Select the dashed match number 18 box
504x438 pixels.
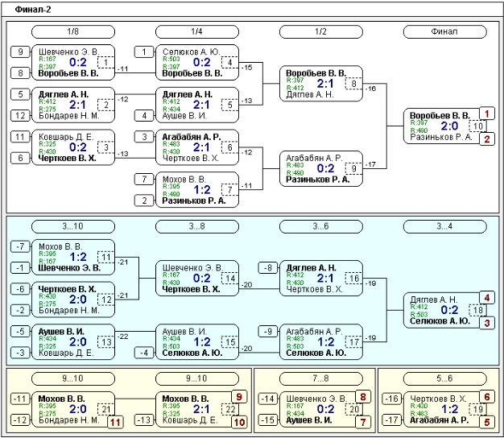tap(477, 310)
